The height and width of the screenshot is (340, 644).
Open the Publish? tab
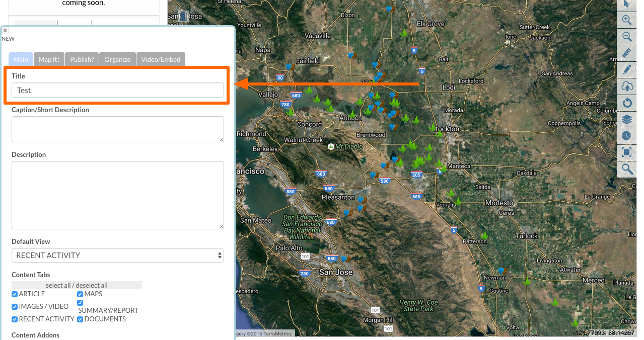[82, 59]
